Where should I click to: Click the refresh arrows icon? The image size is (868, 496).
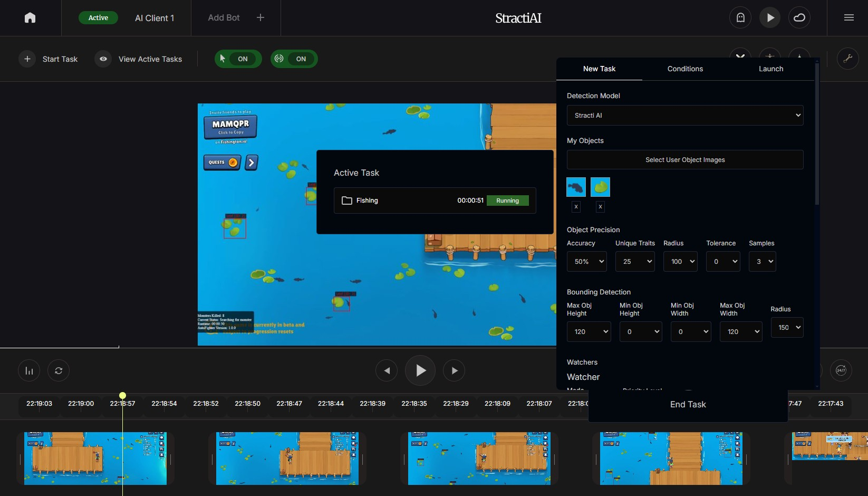[59, 370]
